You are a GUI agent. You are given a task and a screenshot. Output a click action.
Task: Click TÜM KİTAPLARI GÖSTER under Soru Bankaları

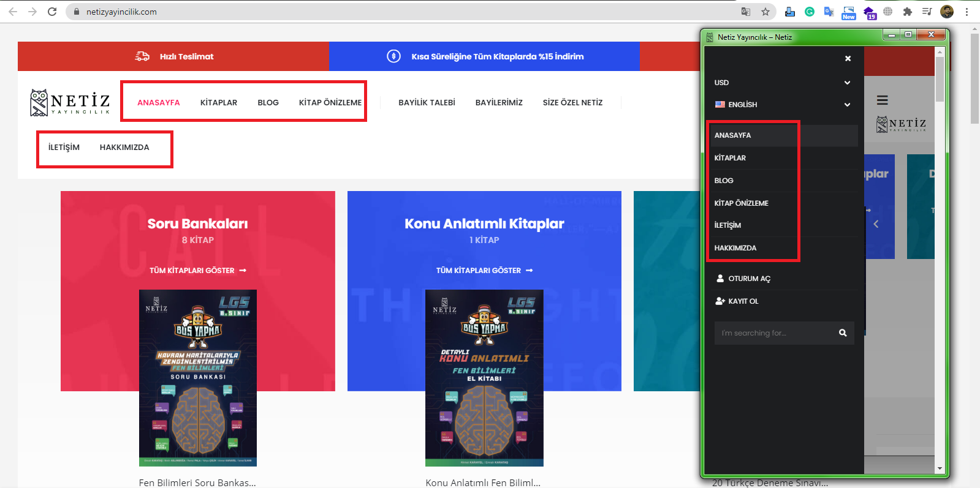tap(197, 270)
